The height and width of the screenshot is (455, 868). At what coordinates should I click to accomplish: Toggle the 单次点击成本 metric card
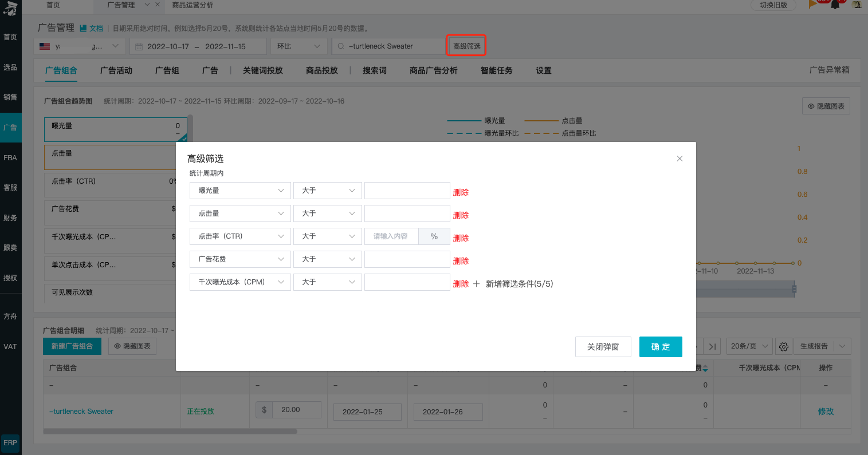click(111, 269)
